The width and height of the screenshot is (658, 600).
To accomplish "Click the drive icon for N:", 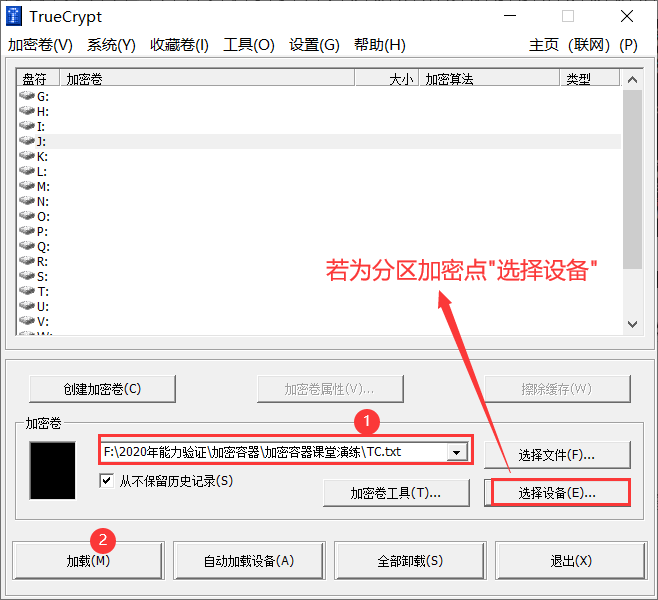I will coord(27,201).
